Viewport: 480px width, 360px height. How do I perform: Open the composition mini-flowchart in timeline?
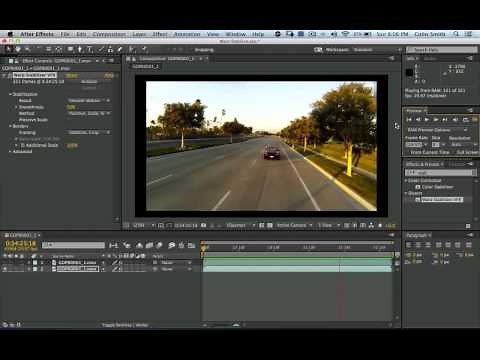[x=113, y=245]
